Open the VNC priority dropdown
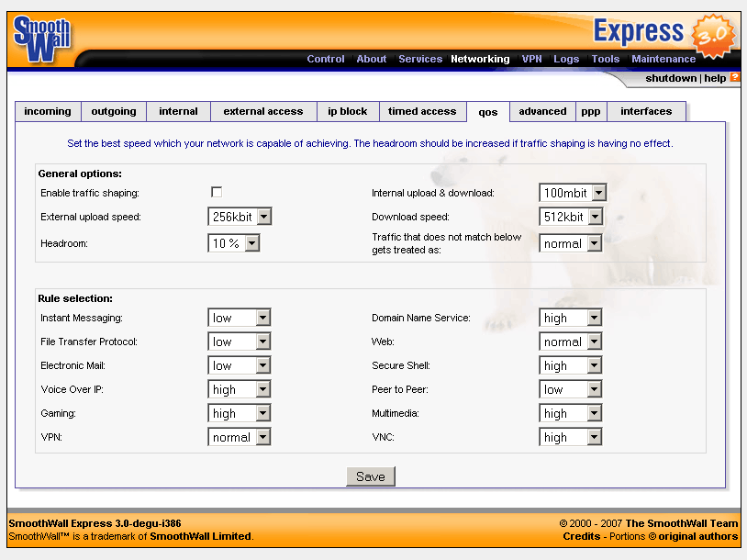This screenshot has height=560, width=747. coord(570,437)
